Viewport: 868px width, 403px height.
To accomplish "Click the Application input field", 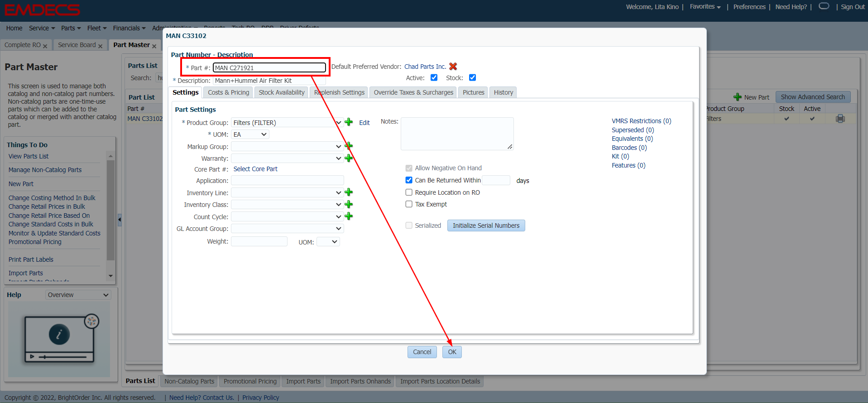I will pyautogui.click(x=287, y=180).
